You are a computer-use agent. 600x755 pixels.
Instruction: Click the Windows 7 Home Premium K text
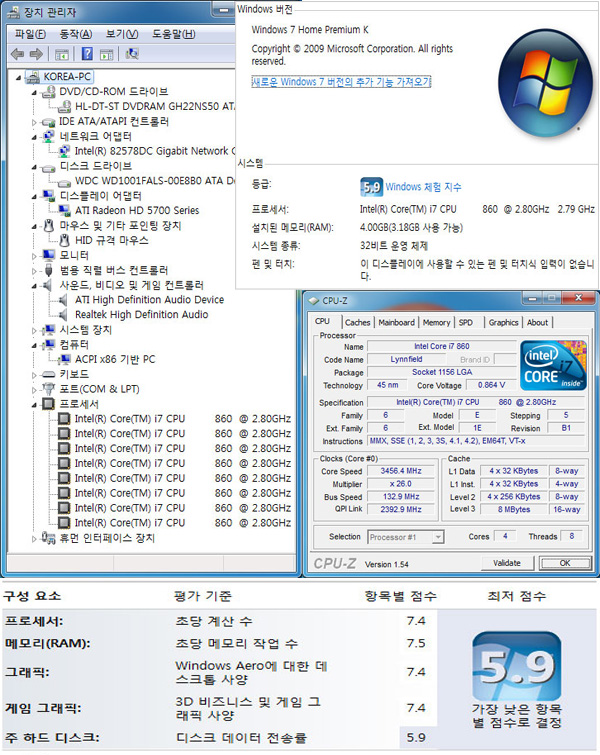coord(310,30)
